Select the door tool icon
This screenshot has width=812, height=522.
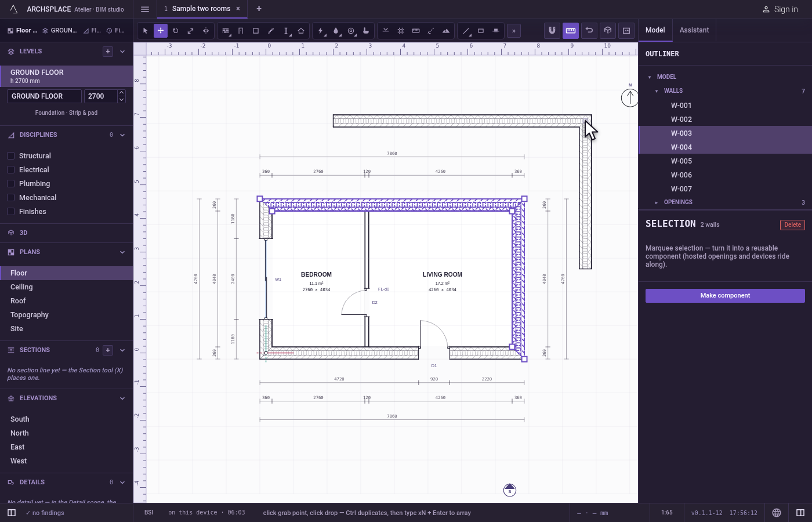tap(241, 31)
